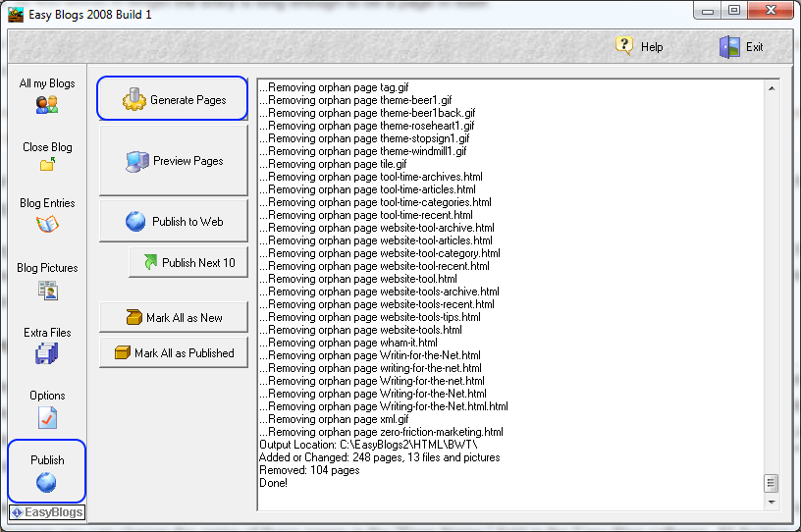
Task: Click line 'Removing orphan page theme-beer1.gif'
Action: tap(355, 100)
